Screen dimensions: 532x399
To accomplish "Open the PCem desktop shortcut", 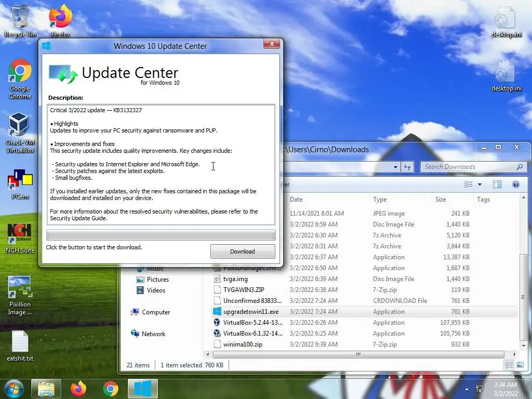I will (20, 184).
